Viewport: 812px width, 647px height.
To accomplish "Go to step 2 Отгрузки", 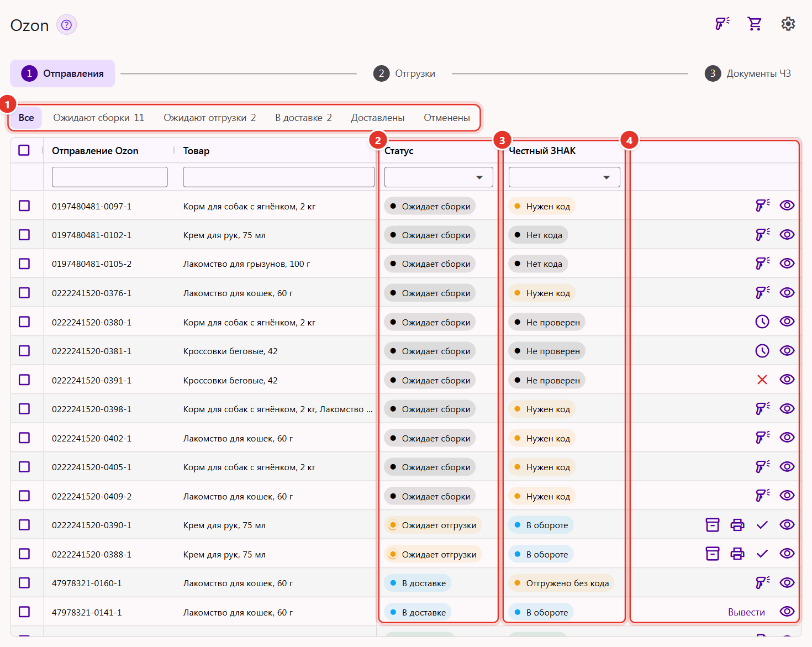I will tap(404, 73).
